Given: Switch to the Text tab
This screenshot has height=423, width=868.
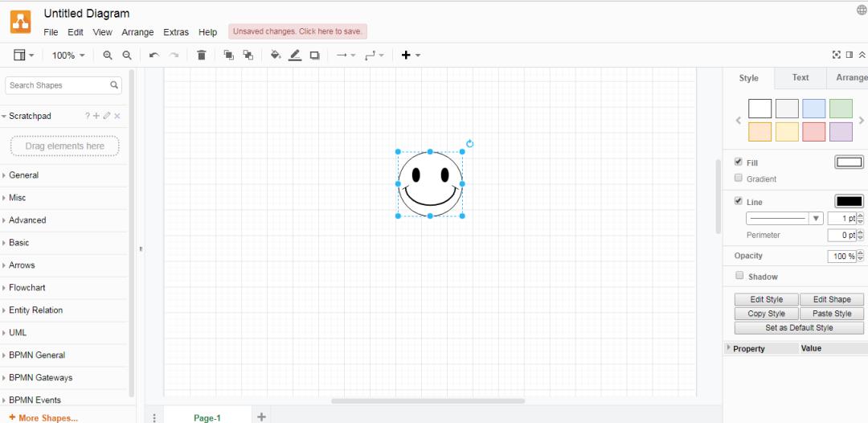Looking at the screenshot, I should 800,77.
